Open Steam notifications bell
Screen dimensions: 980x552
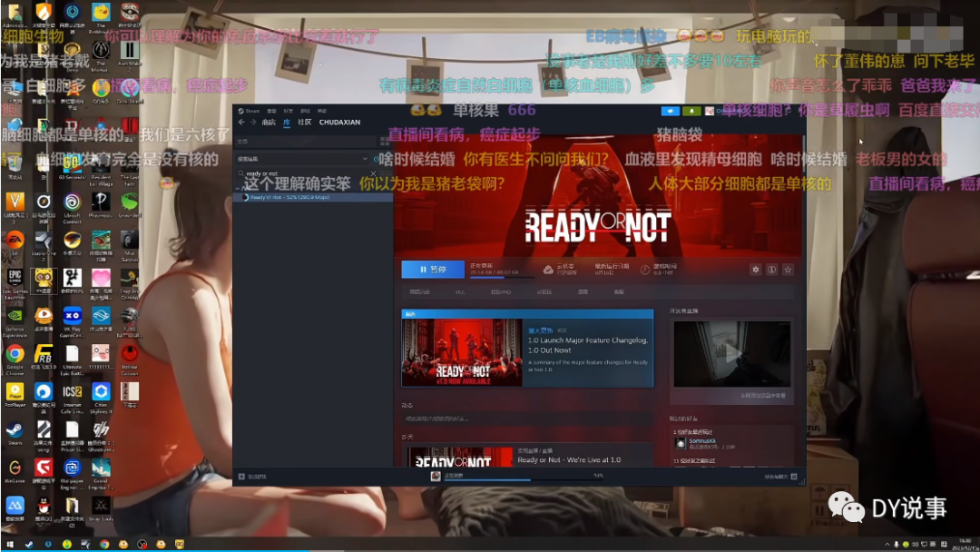pyautogui.click(x=691, y=111)
